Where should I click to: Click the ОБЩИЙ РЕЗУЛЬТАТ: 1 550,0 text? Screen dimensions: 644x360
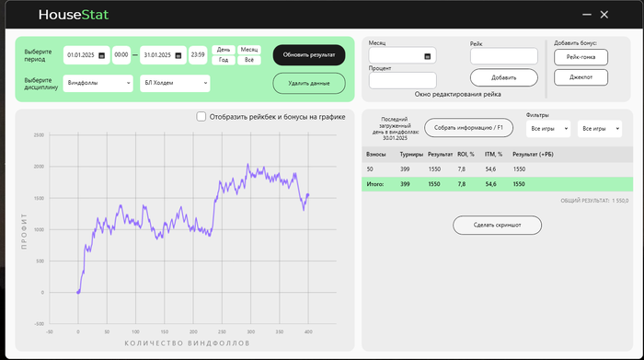pos(594,201)
